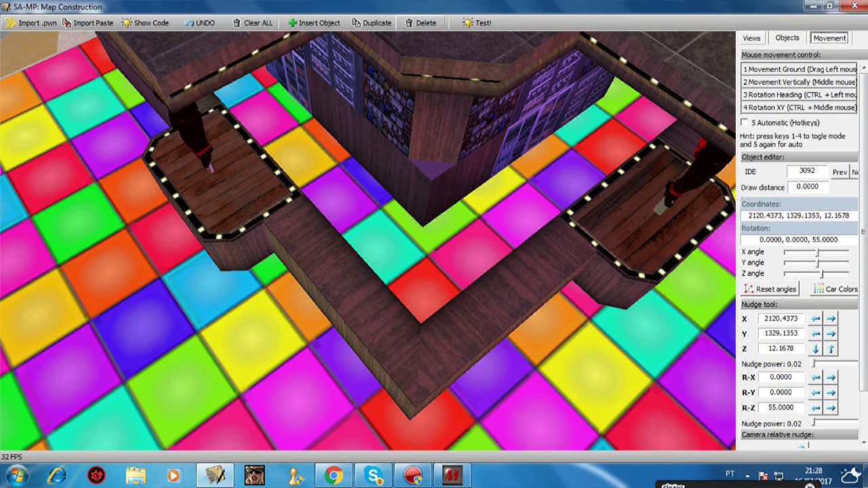Click Clear ALL in the toolbar
This screenshot has width=868, height=488.
tap(252, 22)
